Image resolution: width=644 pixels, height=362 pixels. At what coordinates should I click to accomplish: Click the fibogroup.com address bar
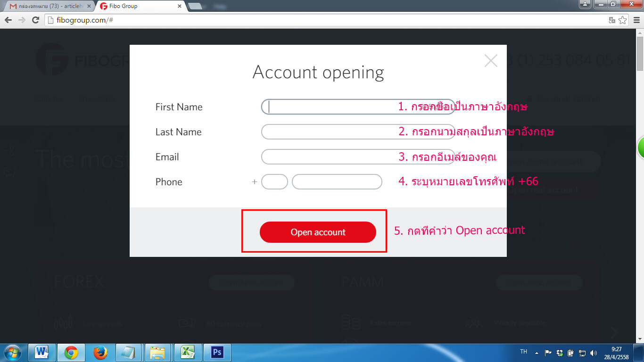point(325,20)
